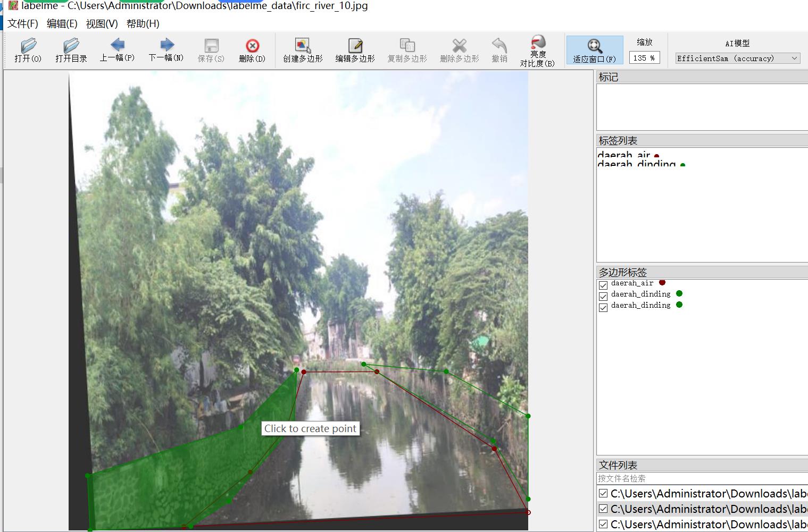The width and height of the screenshot is (808, 532).
Task: Open the File (文件) menu
Action: [23, 24]
